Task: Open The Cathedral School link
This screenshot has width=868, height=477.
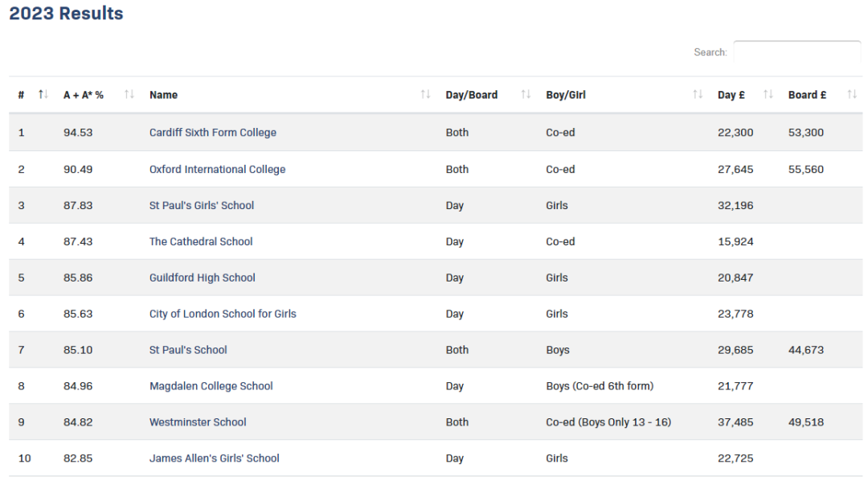Action: pyautogui.click(x=201, y=241)
